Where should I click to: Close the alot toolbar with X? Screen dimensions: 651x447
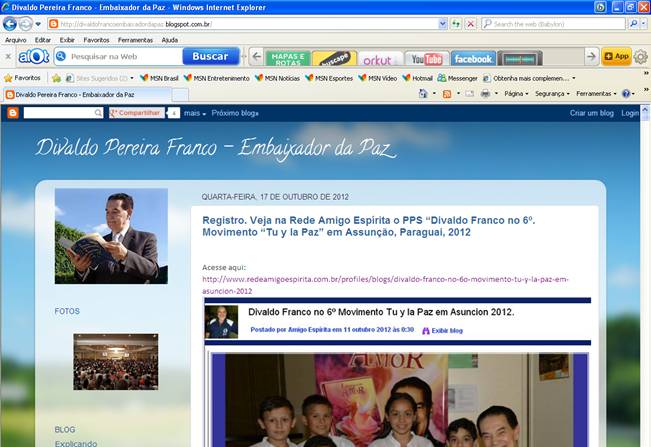tap(8, 56)
